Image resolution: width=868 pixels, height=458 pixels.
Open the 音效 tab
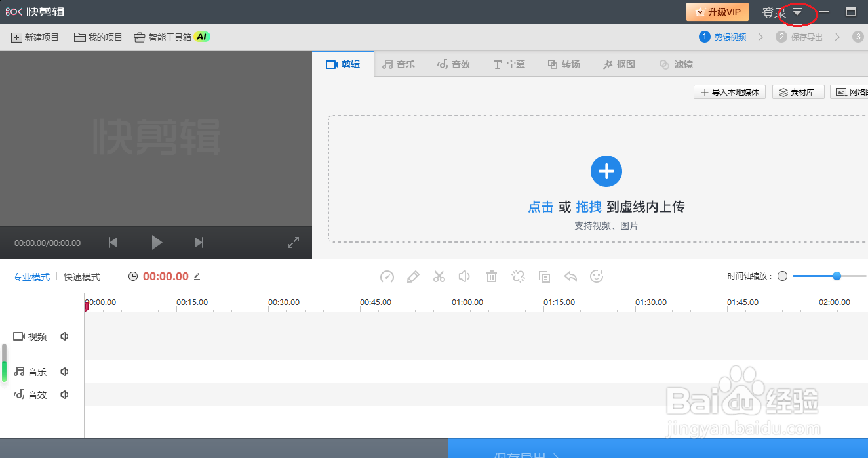[x=454, y=64]
